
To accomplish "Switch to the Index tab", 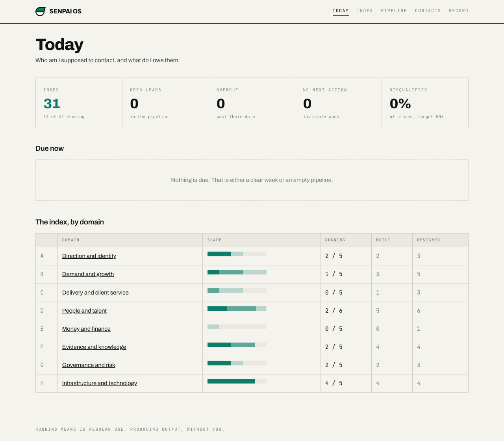I will [x=365, y=11].
